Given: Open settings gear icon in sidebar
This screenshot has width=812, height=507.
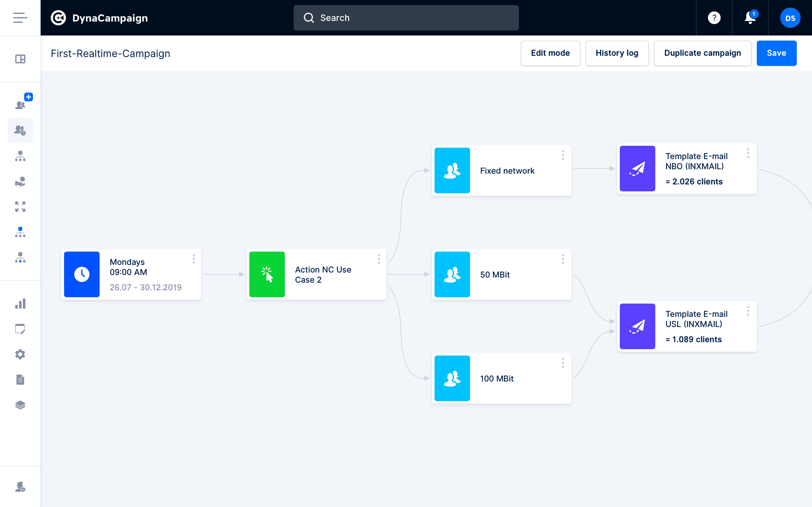Looking at the screenshot, I should pyautogui.click(x=20, y=355).
